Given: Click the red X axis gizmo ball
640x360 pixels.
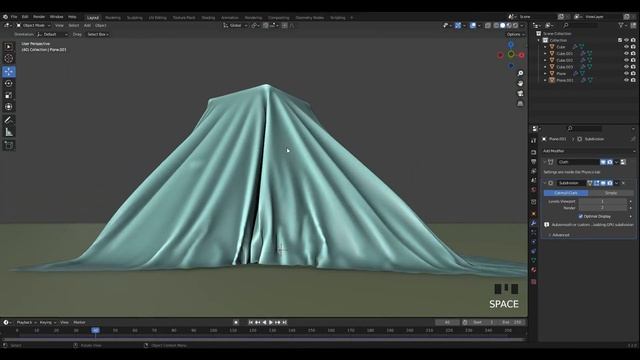Looking at the screenshot, I should [x=521, y=55].
